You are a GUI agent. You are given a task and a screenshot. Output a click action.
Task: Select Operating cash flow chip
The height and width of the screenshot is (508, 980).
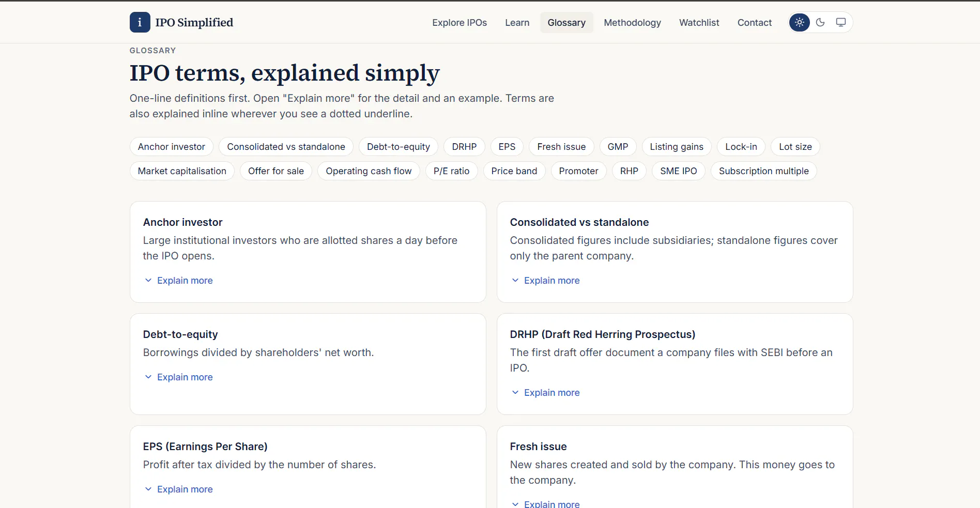[369, 171]
